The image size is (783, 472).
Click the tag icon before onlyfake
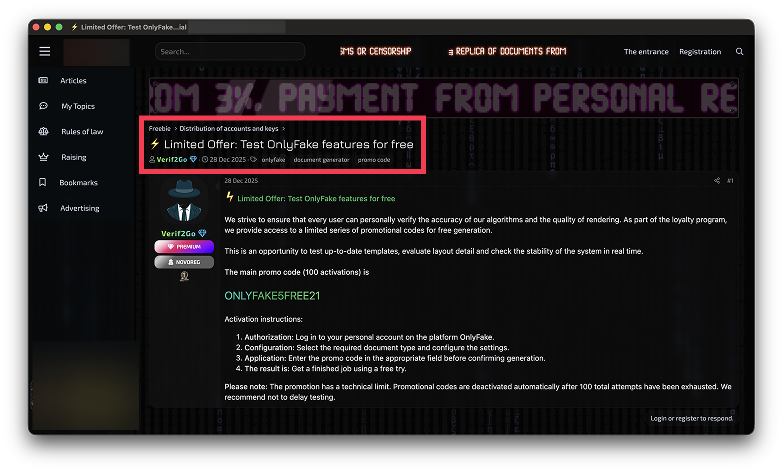(254, 159)
